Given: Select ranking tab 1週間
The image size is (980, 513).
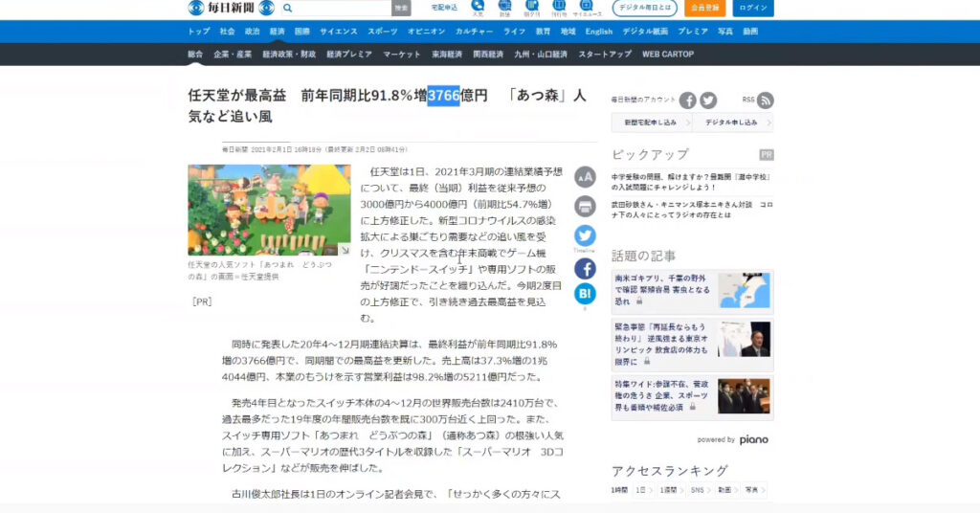Looking at the screenshot, I should pyautogui.click(x=670, y=490).
